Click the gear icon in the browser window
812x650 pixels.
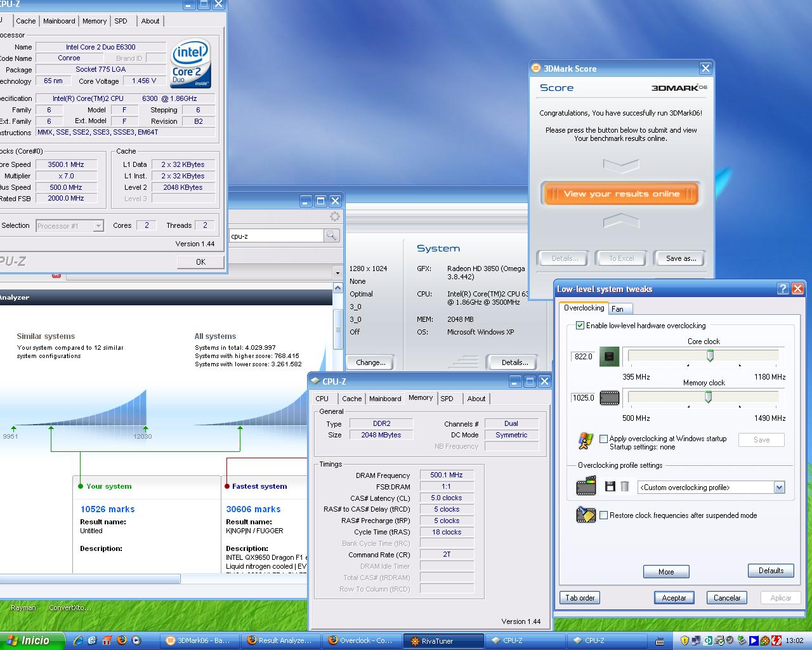(335, 217)
